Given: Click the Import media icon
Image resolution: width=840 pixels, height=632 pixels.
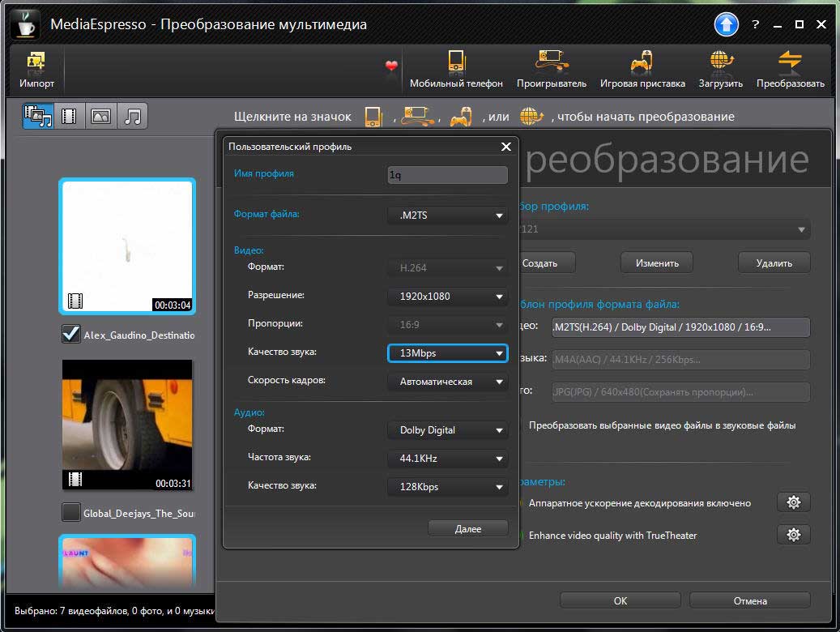Looking at the screenshot, I should click(x=36, y=63).
